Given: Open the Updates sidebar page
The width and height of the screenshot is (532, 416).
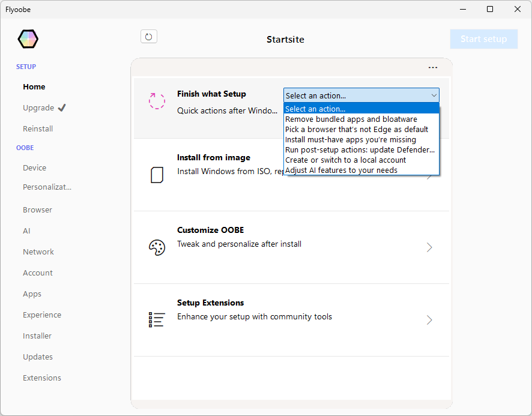Looking at the screenshot, I should 38,357.
